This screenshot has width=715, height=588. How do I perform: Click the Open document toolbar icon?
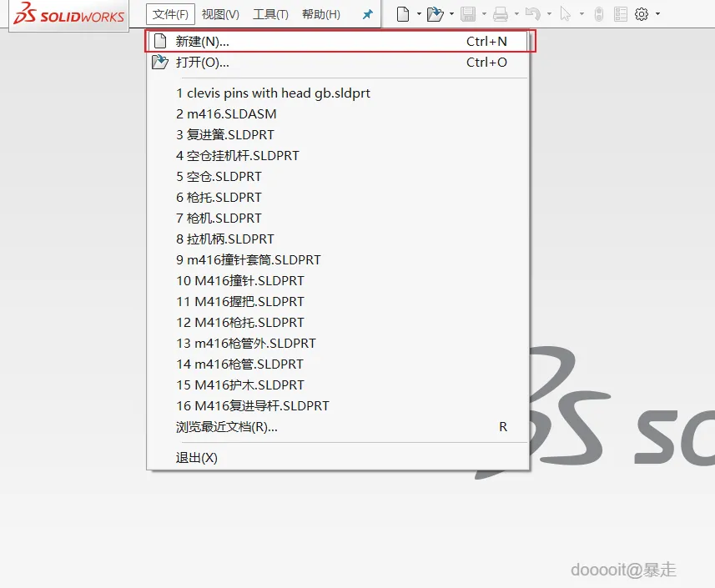tap(435, 14)
